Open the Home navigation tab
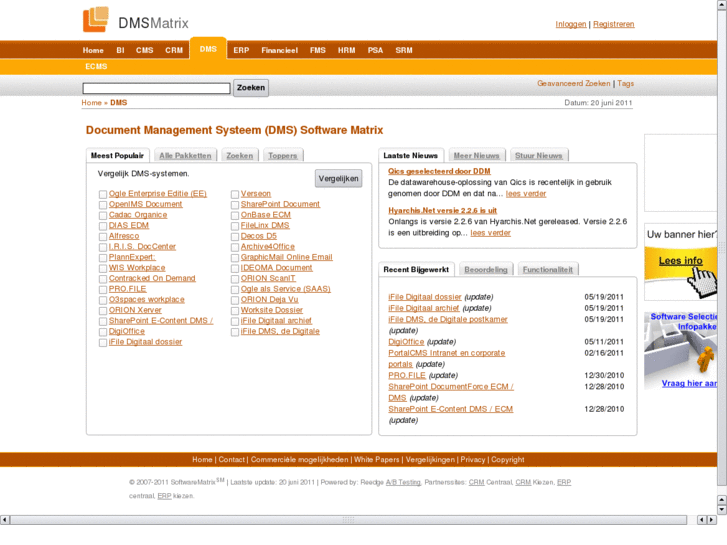 pos(93,50)
